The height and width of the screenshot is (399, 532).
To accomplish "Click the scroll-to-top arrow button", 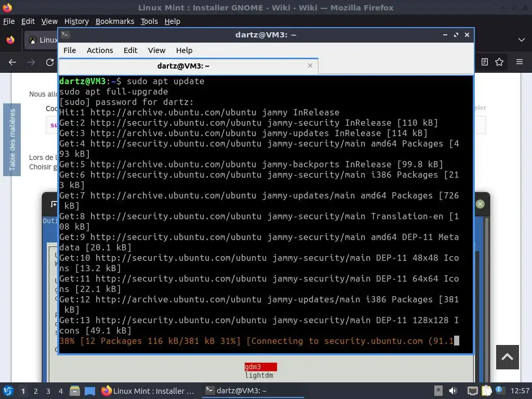I will point(507,357).
